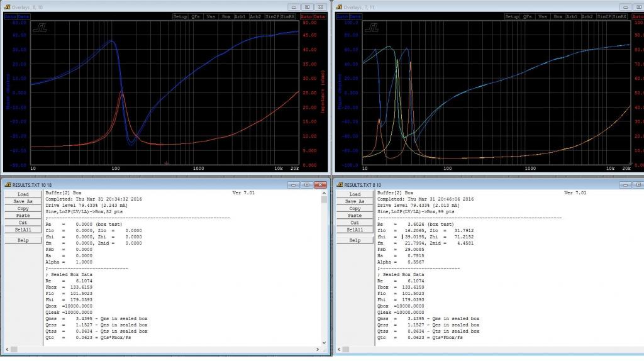Image resolution: width=644 pixels, height=361 pixels.
Task: Click 'Alpha = 1.0000' in RESULTS.TXT 10 18
Action: pos(69,262)
